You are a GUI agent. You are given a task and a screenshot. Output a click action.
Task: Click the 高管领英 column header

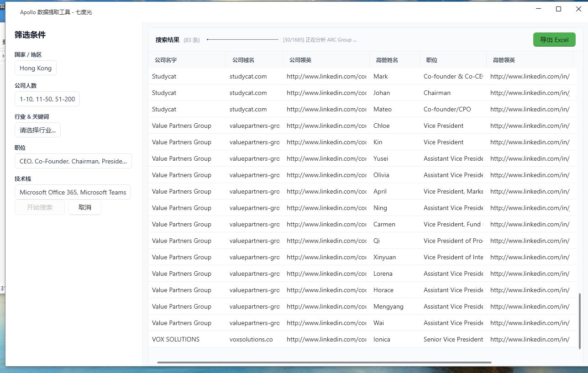530,60
